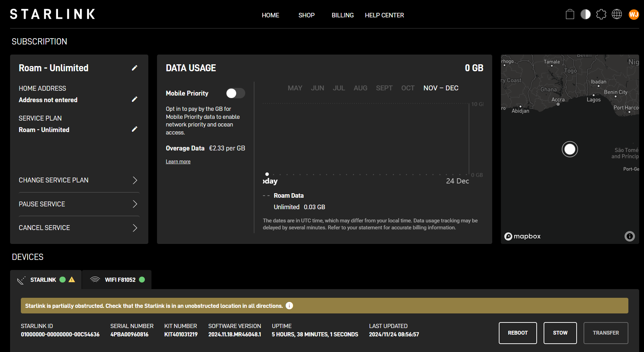Enable the Mobile Priority toggle
Screen dimensions: 644x352
[x=236, y=93]
